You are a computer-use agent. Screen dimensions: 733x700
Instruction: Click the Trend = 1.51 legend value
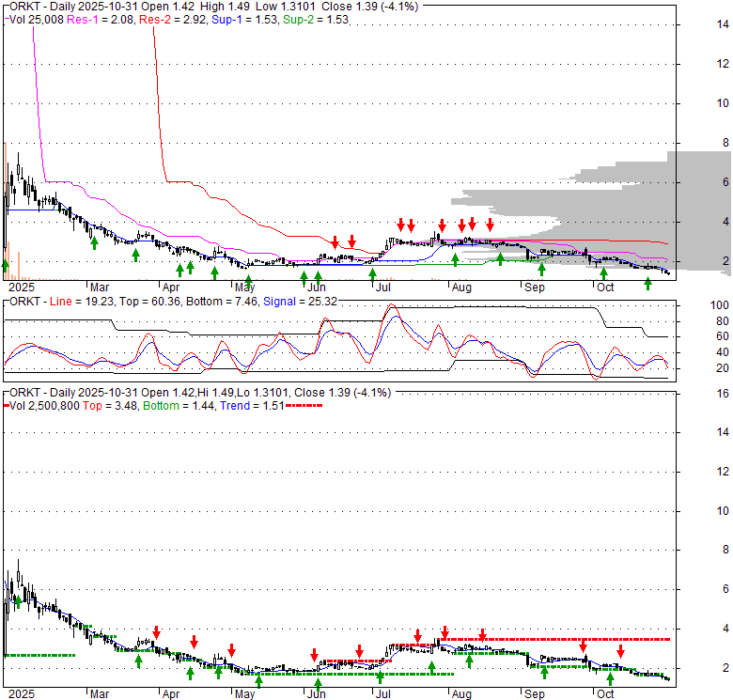[x=252, y=406]
